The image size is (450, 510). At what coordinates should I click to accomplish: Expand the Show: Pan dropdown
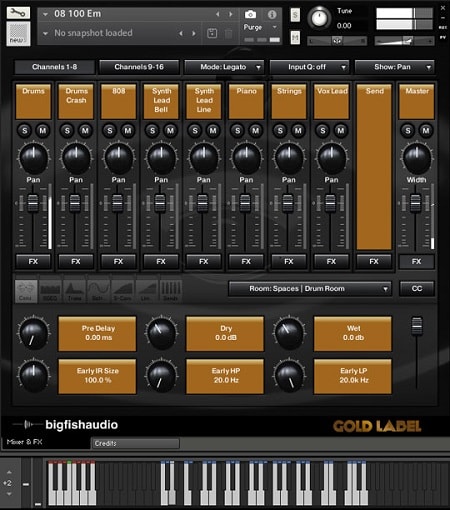click(395, 67)
